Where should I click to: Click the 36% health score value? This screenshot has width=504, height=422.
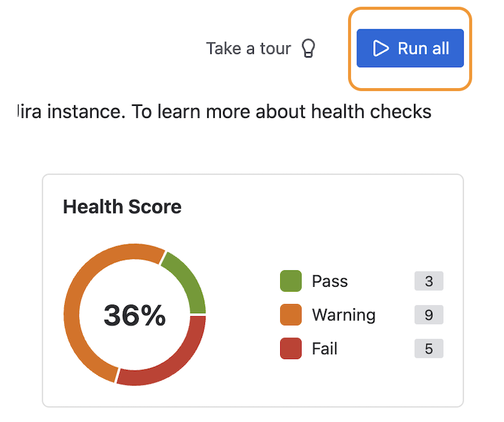135,315
